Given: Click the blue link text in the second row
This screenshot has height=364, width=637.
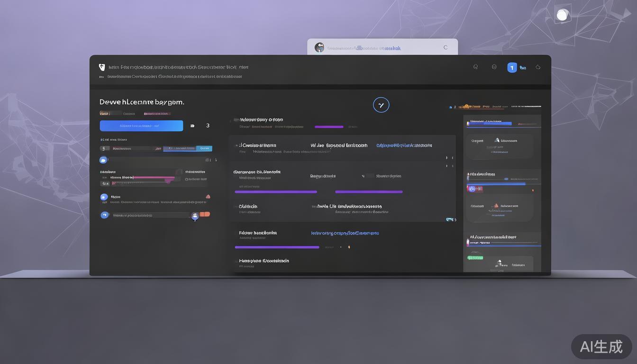Looking at the screenshot, I should (404, 146).
